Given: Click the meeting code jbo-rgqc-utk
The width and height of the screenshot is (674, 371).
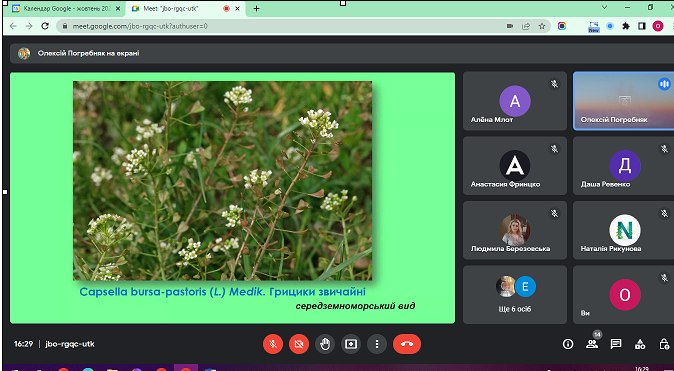Looking at the screenshot, I should pyautogui.click(x=70, y=344).
